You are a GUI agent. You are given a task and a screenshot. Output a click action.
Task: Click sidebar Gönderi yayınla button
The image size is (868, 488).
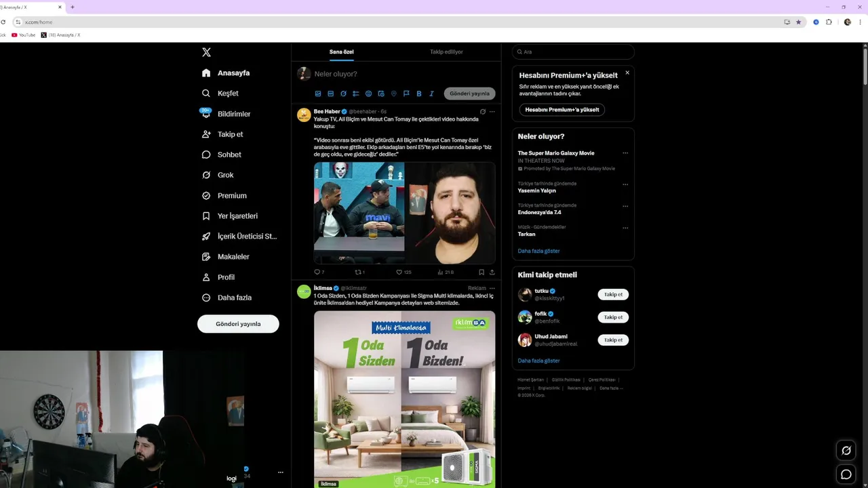[x=238, y=324]
